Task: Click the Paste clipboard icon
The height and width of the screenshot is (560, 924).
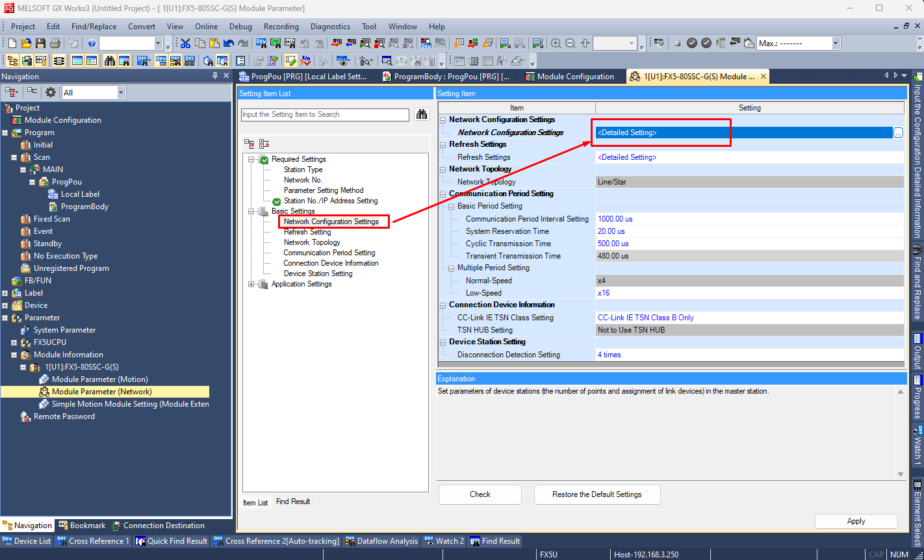Action: (x=214, y=44)
